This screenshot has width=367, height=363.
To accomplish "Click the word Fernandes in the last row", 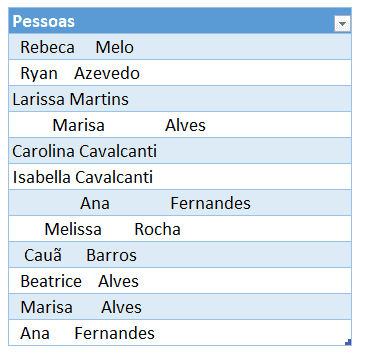I will click(115, 333).
